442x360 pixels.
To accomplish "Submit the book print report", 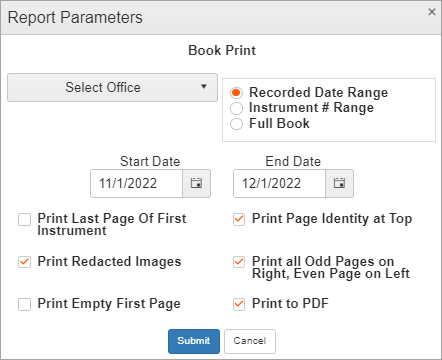I will (194, 341).
